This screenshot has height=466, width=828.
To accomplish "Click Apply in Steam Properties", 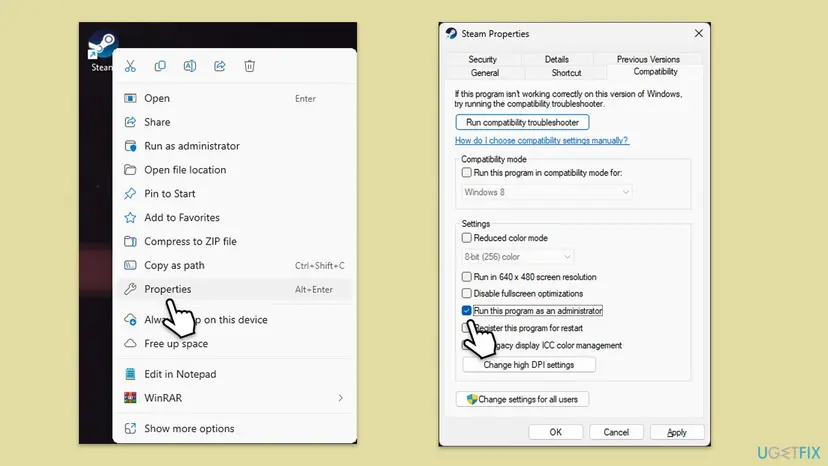I will (677, 432).
